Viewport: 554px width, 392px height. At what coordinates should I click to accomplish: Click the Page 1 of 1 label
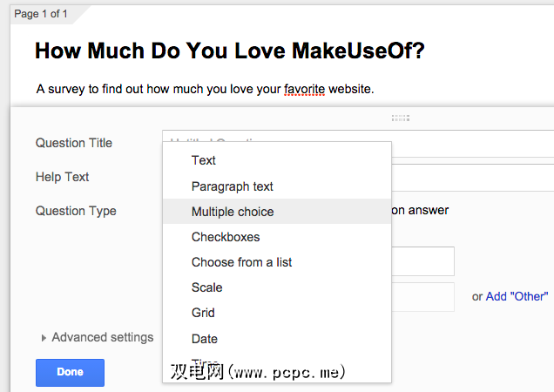(x=41, y=14)
